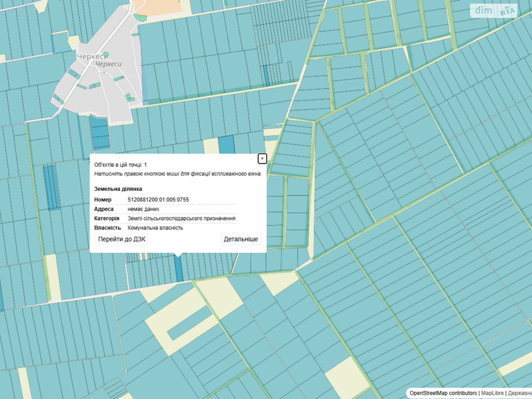Click the italic right-click hint text in popup

178,174
